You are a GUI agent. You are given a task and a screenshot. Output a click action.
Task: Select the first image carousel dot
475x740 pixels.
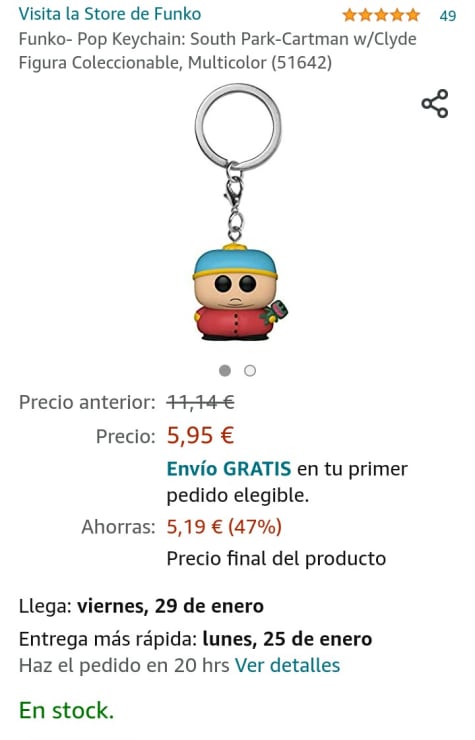coord(225,370)
